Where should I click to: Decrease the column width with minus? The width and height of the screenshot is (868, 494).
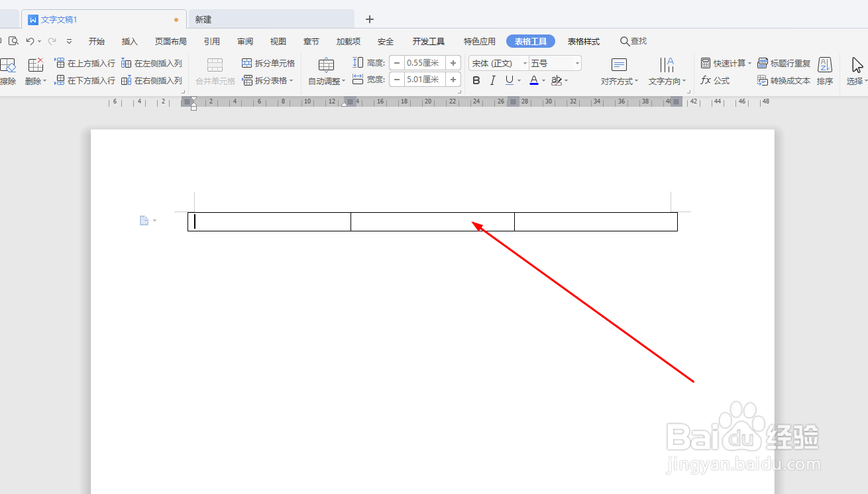click(x=397, y=80)
